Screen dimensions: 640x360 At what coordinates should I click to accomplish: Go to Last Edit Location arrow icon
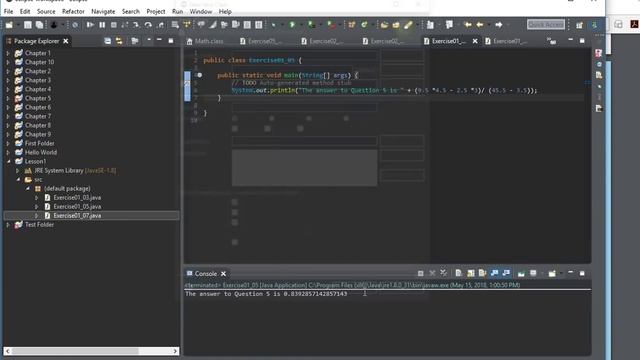tap(468, 25)
